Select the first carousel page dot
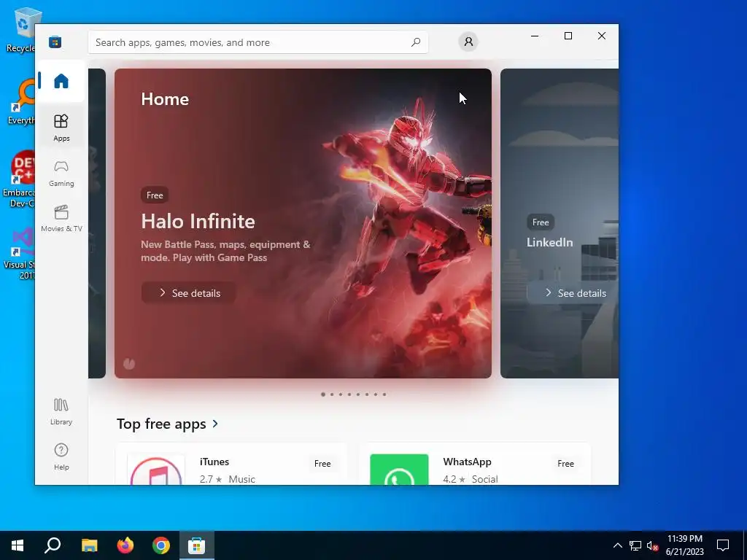 point(323,394)
